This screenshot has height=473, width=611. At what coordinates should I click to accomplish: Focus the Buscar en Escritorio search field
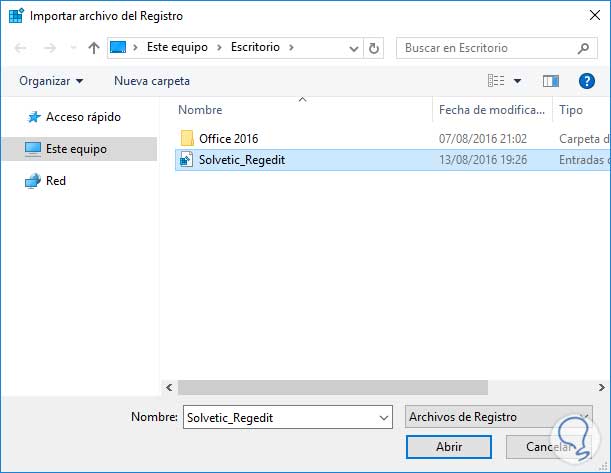coord(485,48)
